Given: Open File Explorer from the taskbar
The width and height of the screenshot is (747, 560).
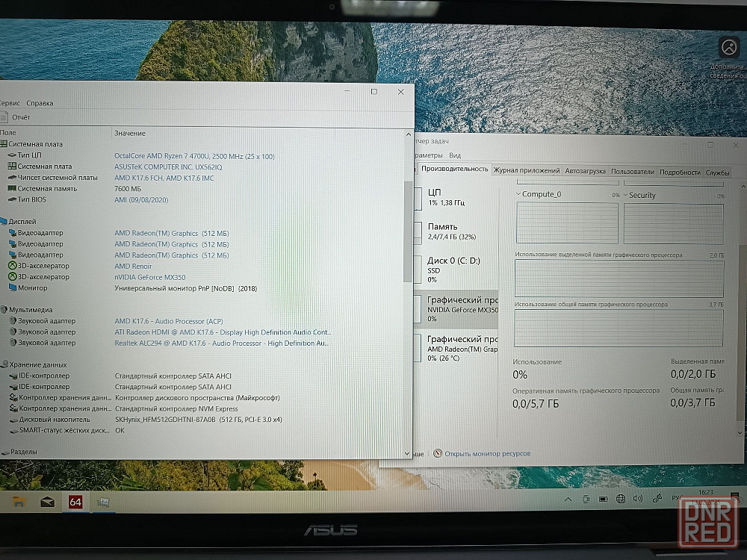Looking at the screenshot, I should (x=19, y=502).
